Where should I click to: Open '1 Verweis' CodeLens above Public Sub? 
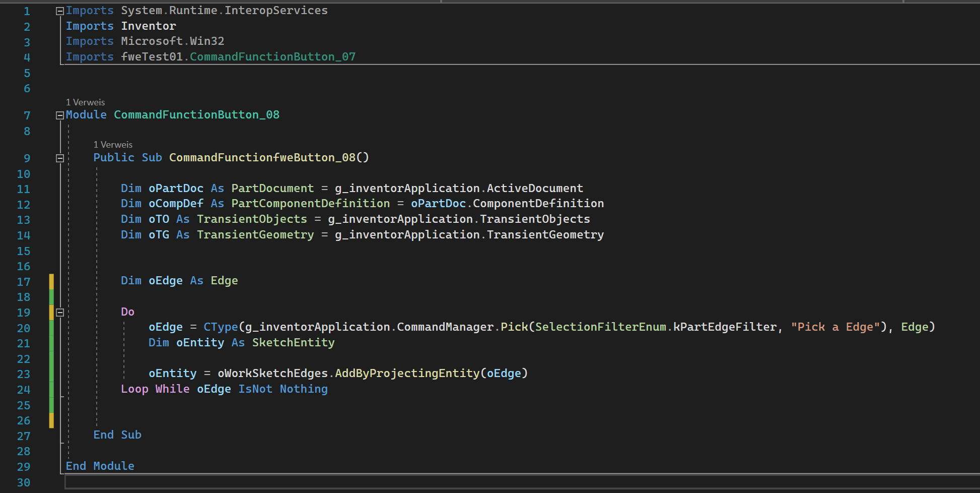click(x=113, y=145)
